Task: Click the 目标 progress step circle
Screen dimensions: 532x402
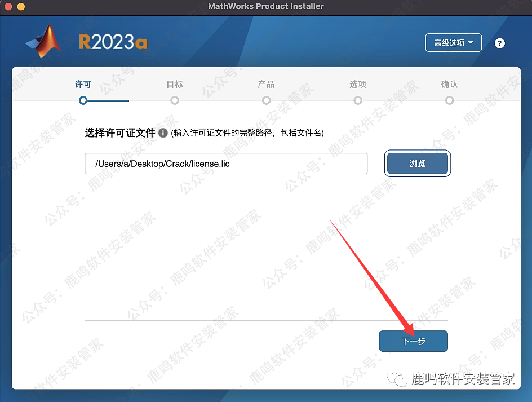Action: (x=175, y=100)
